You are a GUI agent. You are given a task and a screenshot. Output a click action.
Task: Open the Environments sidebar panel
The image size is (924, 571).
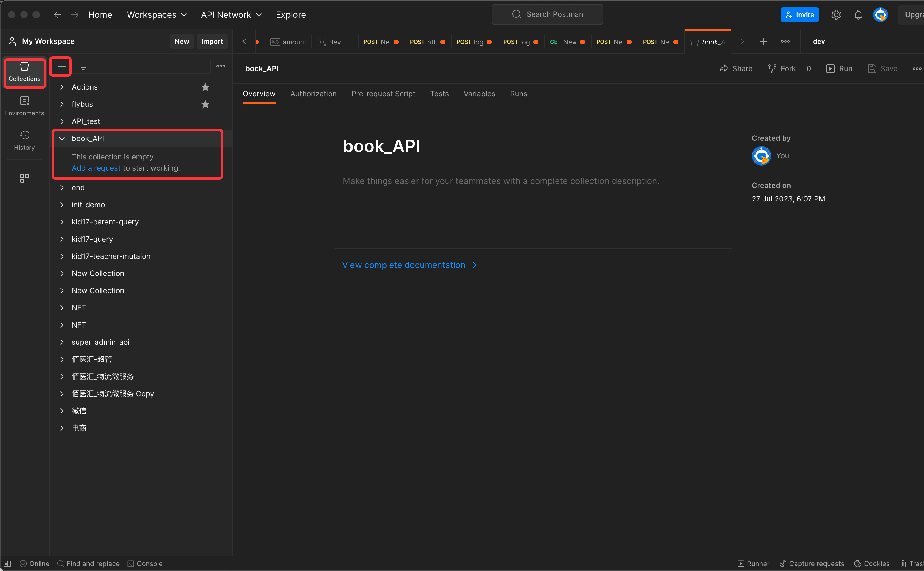pos(24,106)
